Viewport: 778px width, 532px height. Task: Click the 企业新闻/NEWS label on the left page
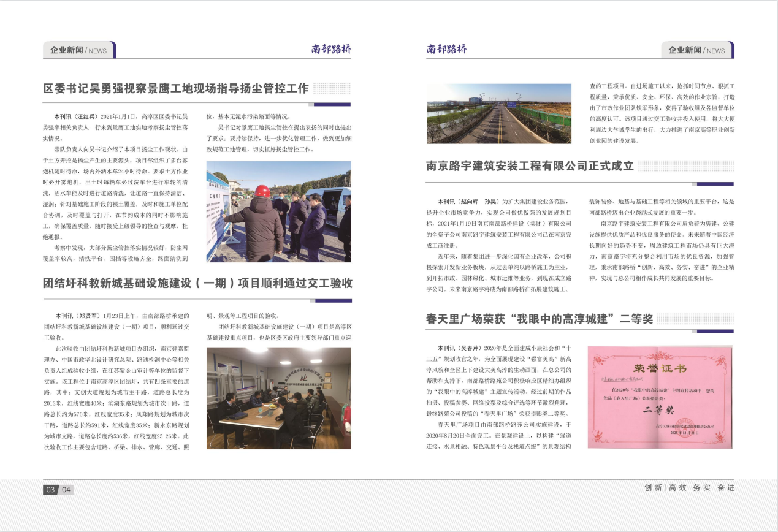79,50
